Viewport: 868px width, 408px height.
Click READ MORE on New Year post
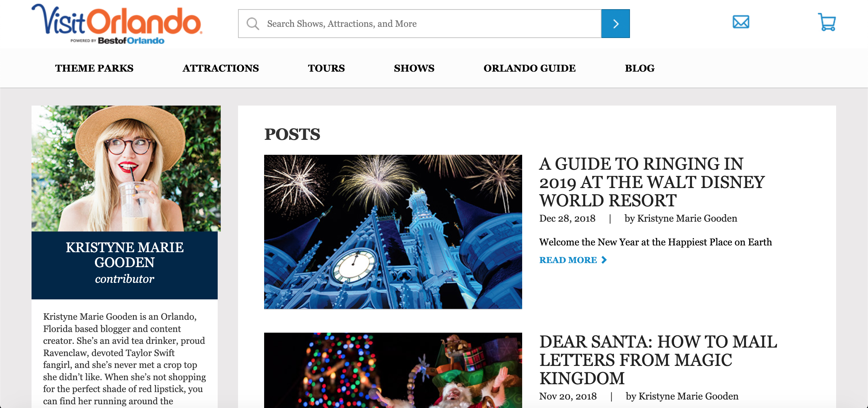(x=568, y=260)
